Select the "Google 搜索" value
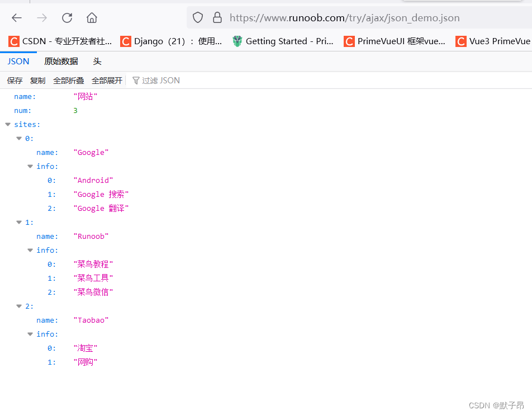This screenshot has width=532, height=415. (x=101, y=194)
